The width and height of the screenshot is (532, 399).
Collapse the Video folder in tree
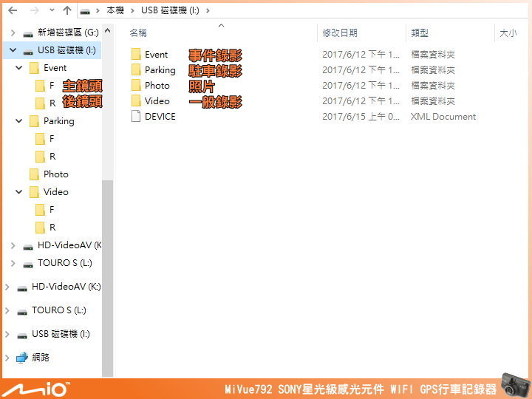pos(19,192)
